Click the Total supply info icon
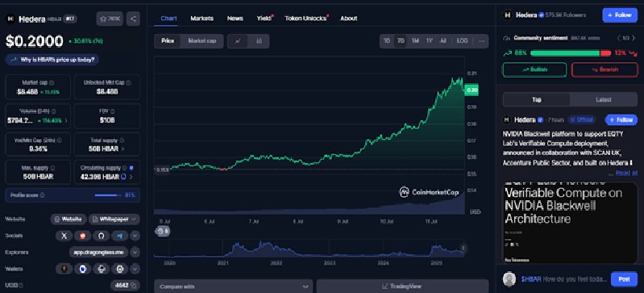Viewport: 644px width, 293px height. coord(122,140)
